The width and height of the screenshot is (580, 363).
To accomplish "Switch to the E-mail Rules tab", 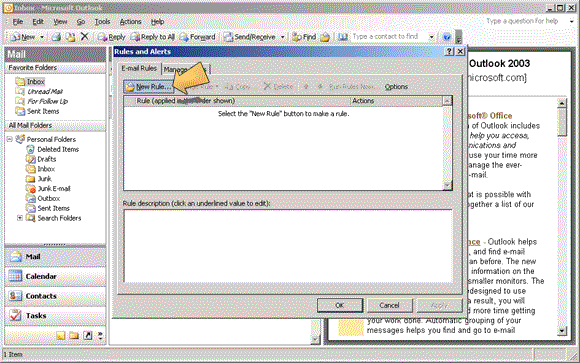I will [x=139, y=68].
